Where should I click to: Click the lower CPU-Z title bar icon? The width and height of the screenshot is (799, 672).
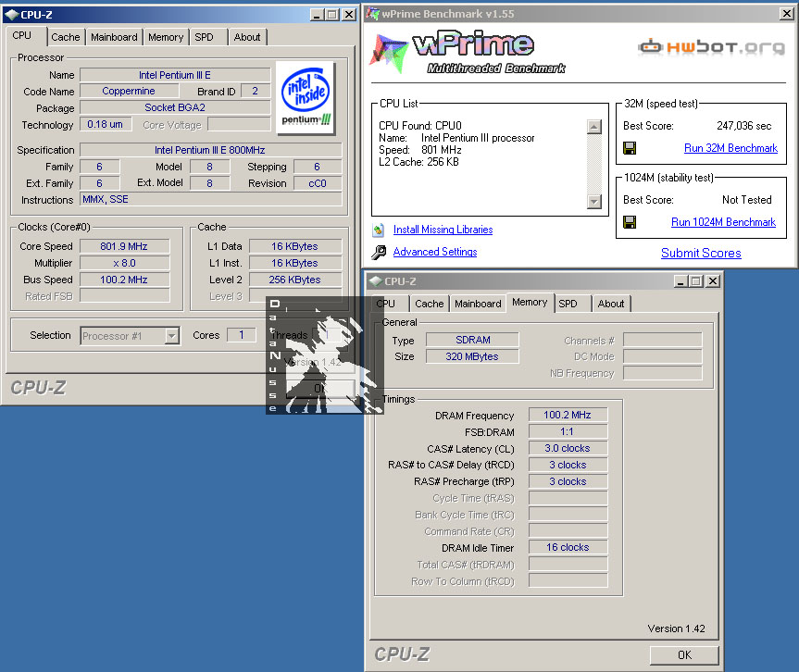click(376, 281)
